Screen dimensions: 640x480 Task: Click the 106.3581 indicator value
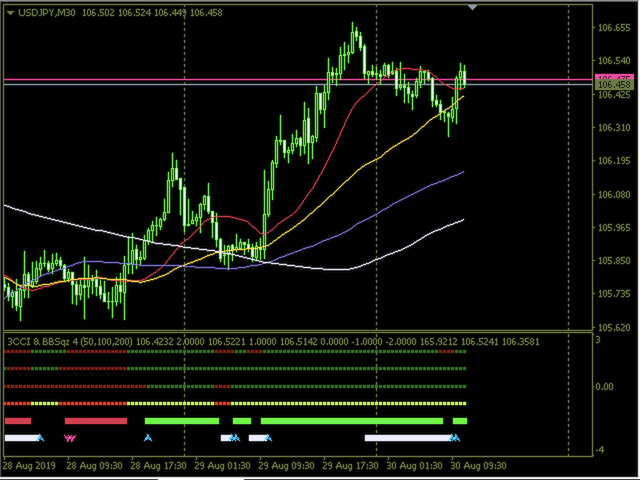tap(520, 342)
